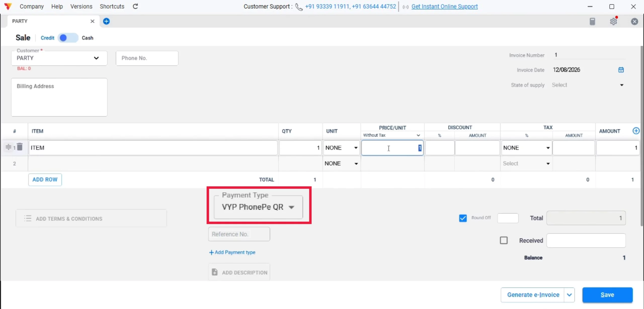Open new tab with plus icon
Screen dimensions: 644x309
[106, 21]
